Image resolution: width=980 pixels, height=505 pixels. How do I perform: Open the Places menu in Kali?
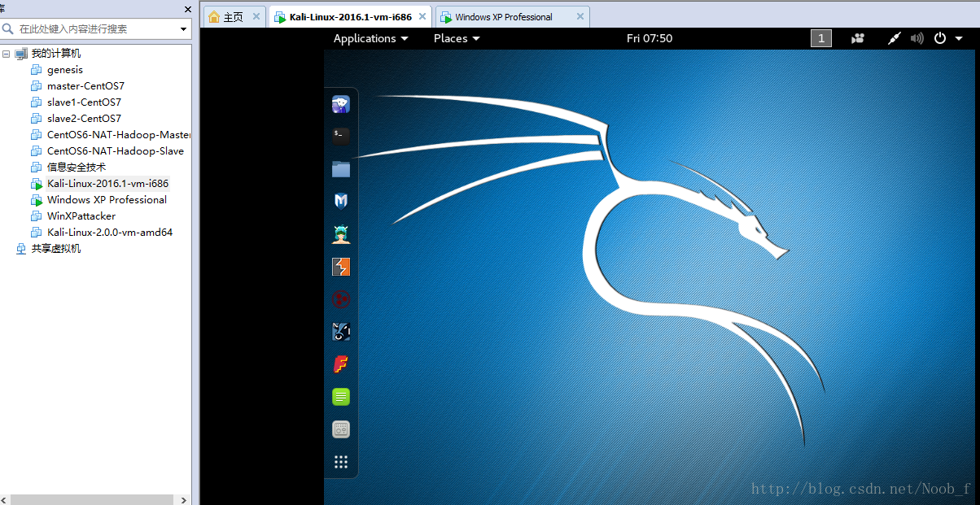pos(457,38)
